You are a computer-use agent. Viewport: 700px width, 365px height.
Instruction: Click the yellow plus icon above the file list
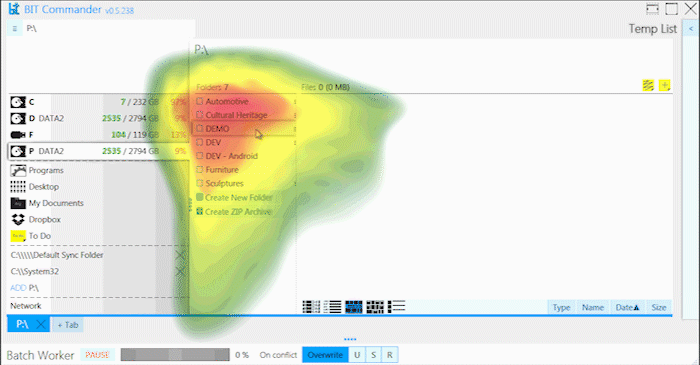[x=664, y=85]
